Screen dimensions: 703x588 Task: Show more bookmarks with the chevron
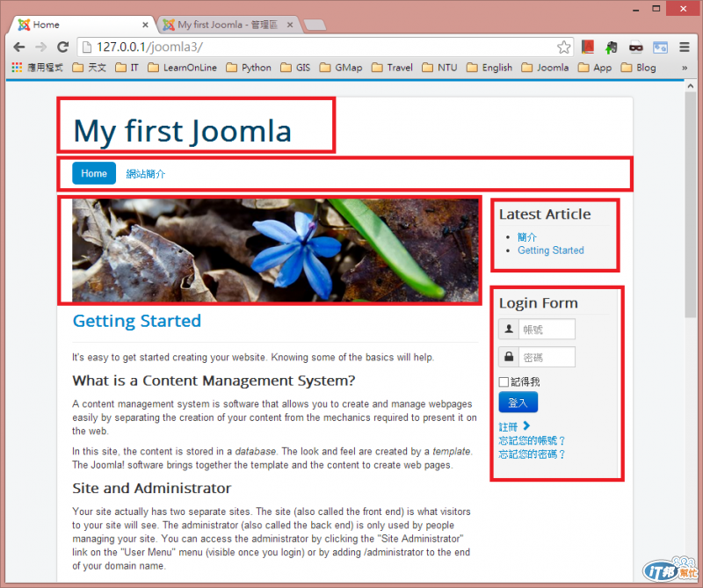(685, 68)
